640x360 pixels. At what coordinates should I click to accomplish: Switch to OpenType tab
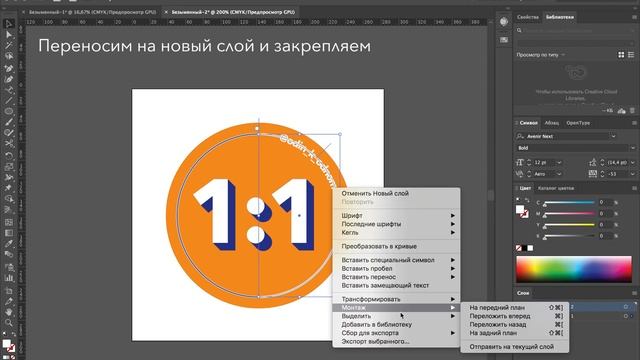[578, 123]
